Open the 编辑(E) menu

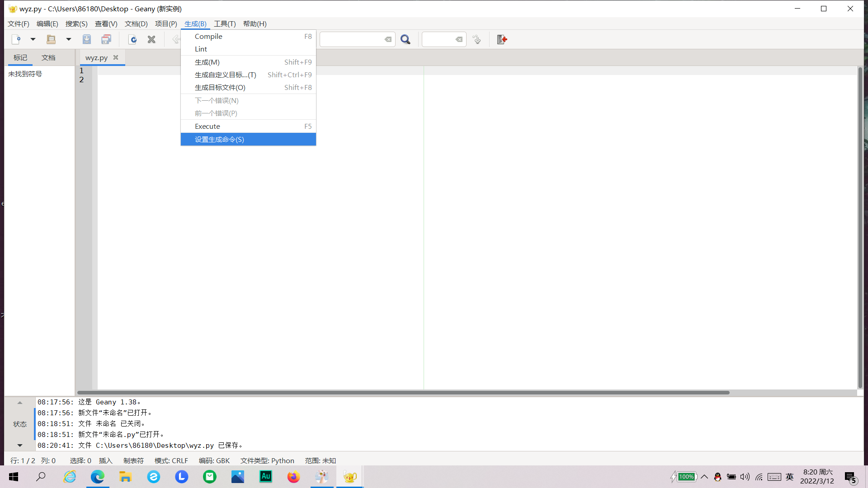pos(47,23)
